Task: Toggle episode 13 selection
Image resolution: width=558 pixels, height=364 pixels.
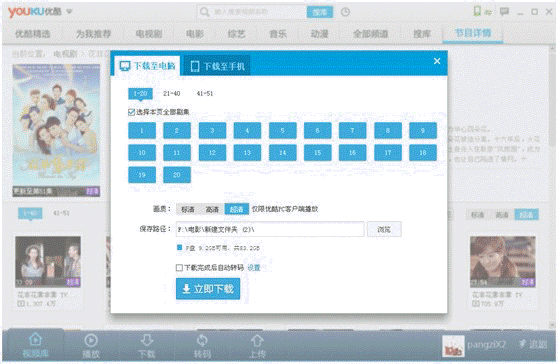Action: point(247,153)
